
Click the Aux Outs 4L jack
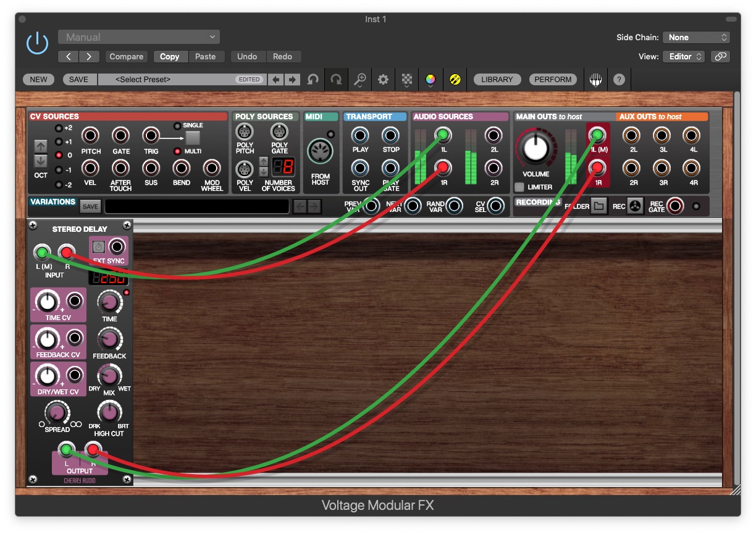coord(691,135)
